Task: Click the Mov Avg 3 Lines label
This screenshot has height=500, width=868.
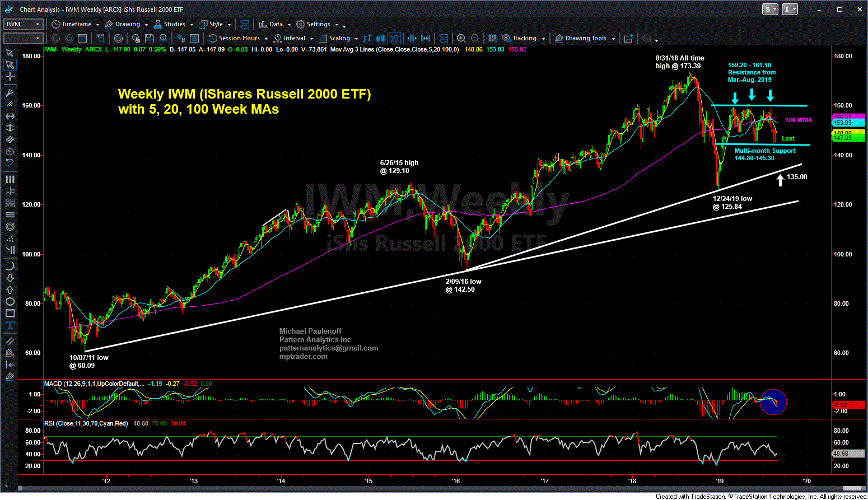Action: click(394, 49)
